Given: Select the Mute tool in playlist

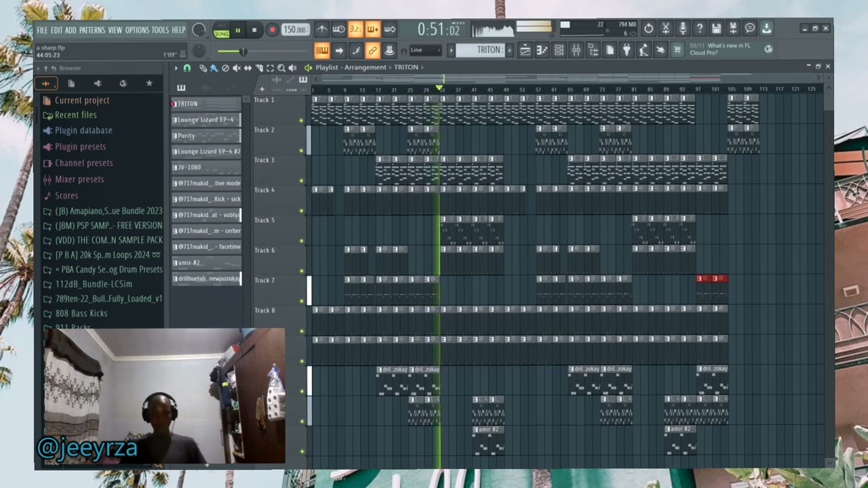Looking at the screenshot, I should (237, 68).
